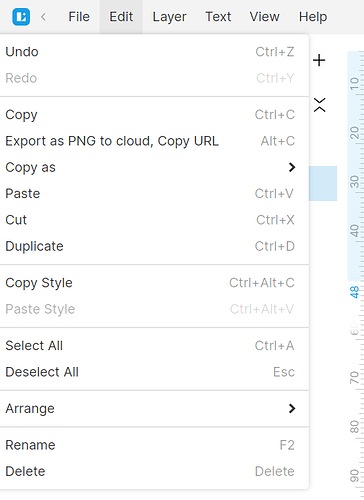Open the Text menu
Viewport: 364px width, 500px height.
(218, 17)
